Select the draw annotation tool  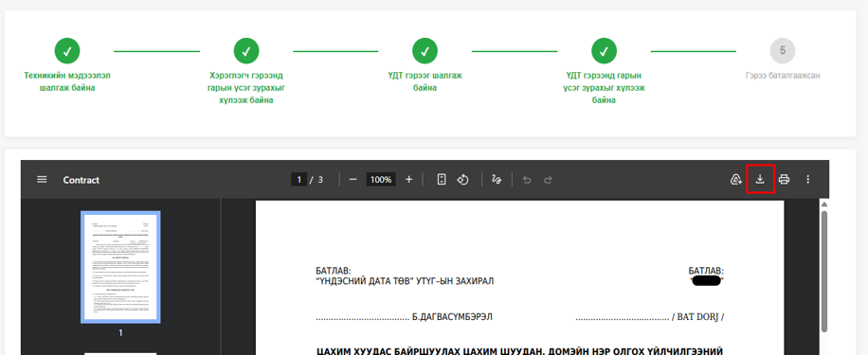(497, 180)
